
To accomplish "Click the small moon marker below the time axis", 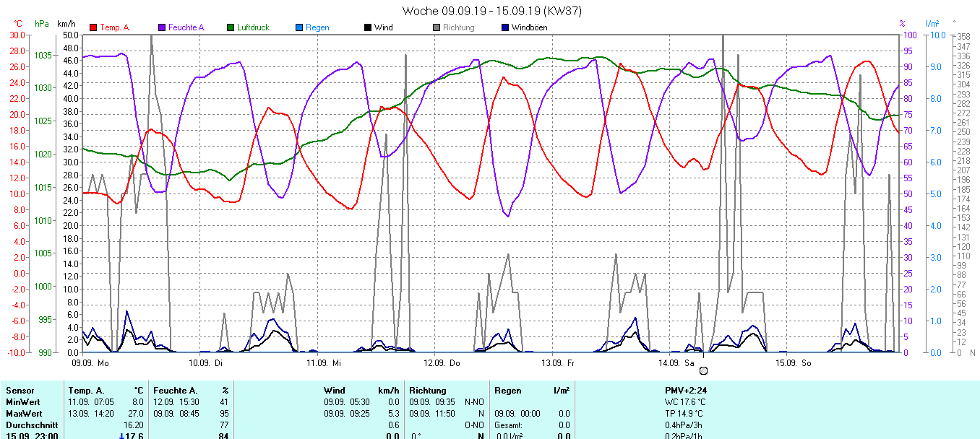I will pos(703,370).
